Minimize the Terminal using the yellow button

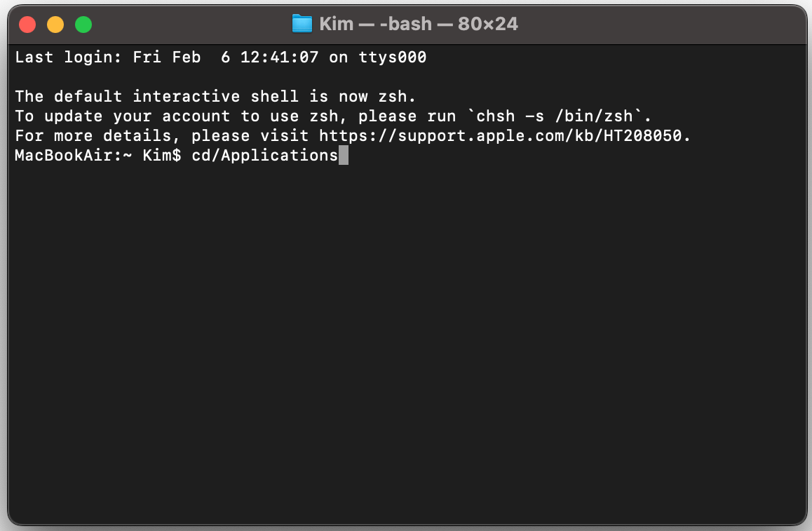pos(55,25)
